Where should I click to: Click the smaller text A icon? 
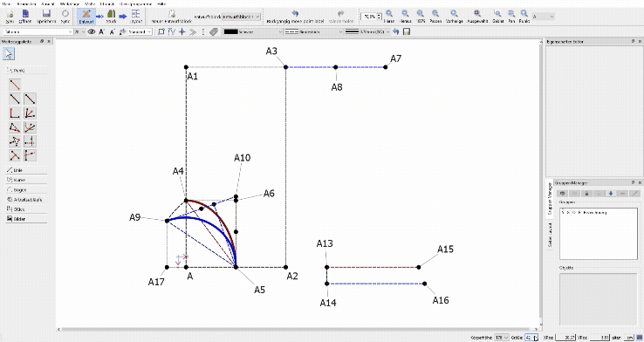click(x=112, y=31)
